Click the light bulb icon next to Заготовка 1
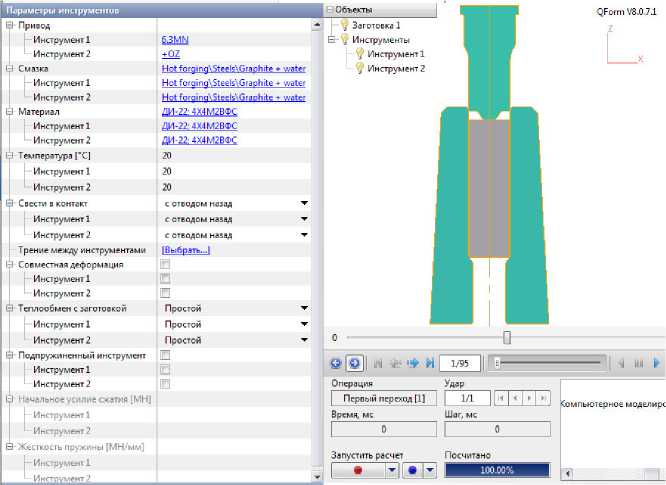 pyautogui.click(x=342, y=25)
